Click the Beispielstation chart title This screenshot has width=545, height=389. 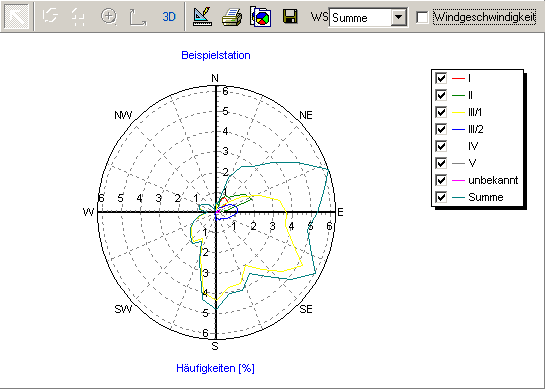(x=216, y=55)
